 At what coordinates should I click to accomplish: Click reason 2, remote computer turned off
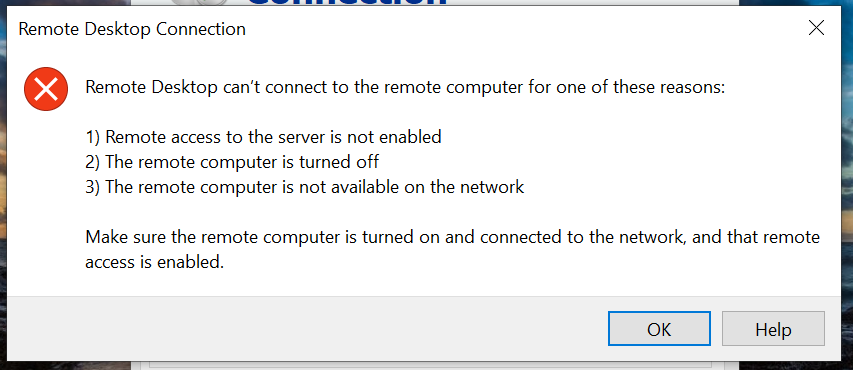[232, 162]
